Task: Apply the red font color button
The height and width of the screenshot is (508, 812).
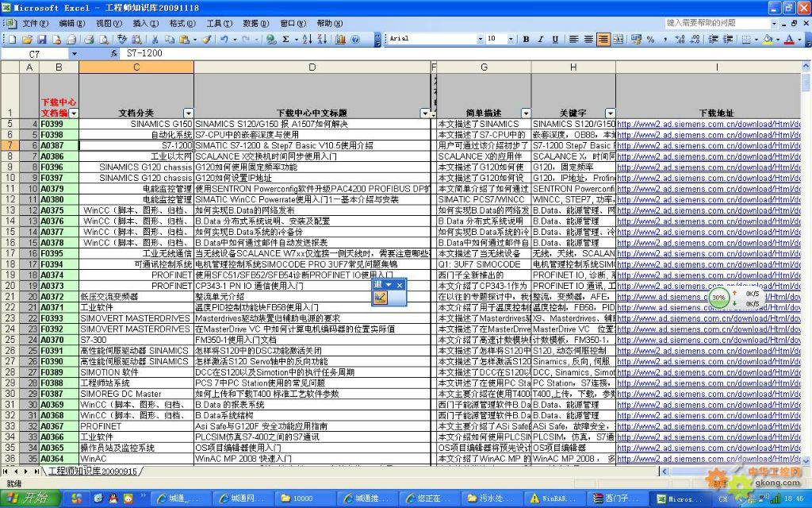Action: (789, 39)
